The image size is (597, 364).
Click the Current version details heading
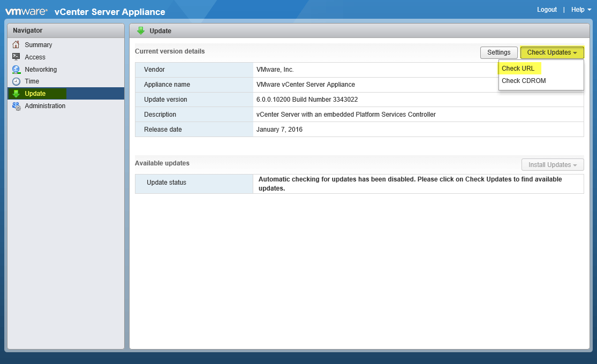pos(170,51)
